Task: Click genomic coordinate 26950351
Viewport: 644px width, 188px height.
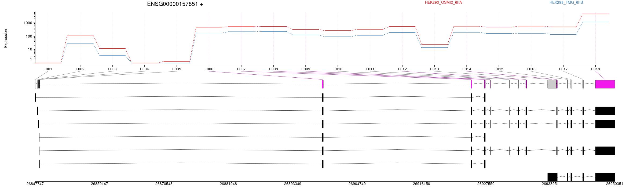Action: click(x=615, y=184)
